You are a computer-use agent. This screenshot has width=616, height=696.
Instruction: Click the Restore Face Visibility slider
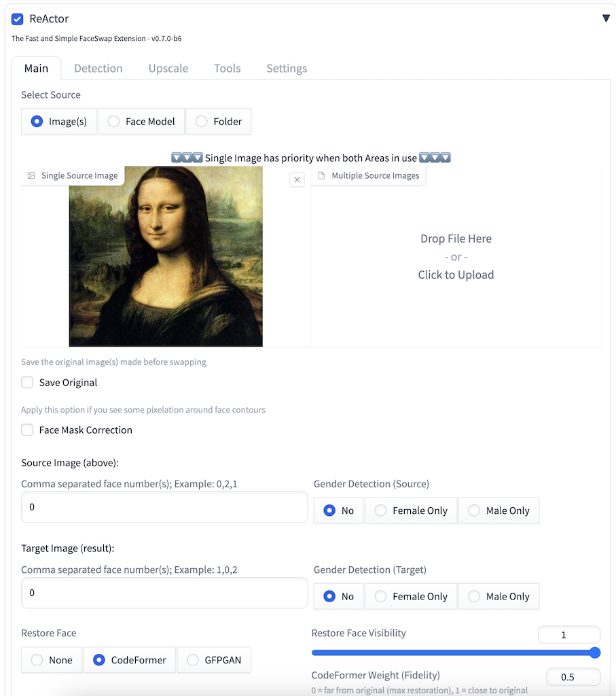click(454, 653)
